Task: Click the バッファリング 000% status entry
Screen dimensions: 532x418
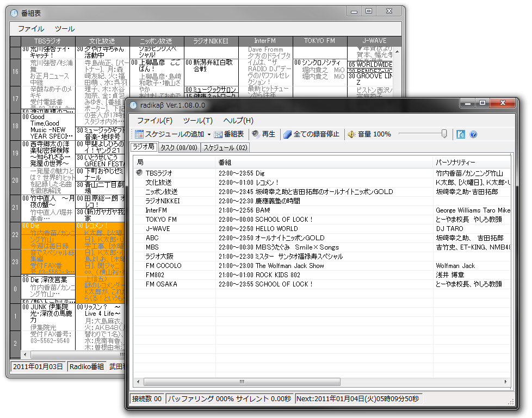Action: point(229,398)
